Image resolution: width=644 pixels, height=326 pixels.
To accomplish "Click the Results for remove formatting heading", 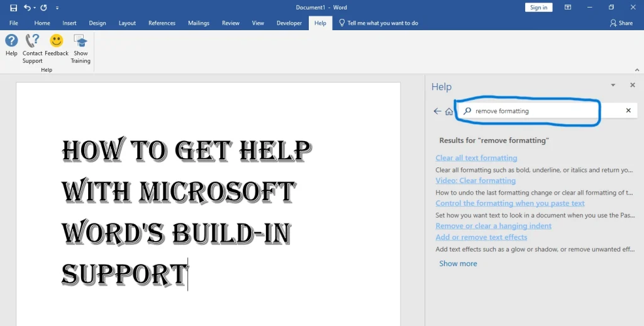I will pyautogui.click(x=494, y=140).
